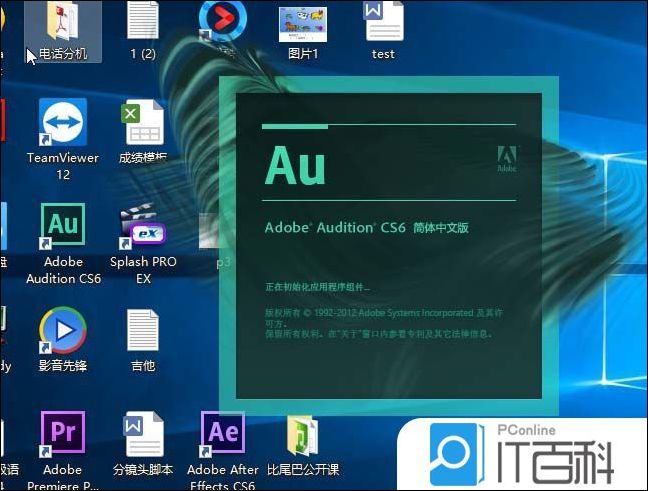Select the 吉他 text file
Screen dimensions: 648x491
point(143,332)
